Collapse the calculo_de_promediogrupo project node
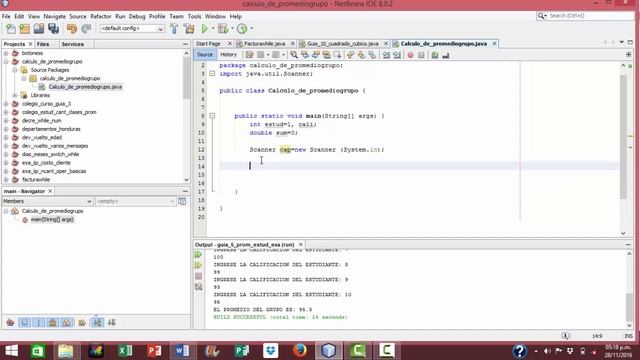Screen dimensions: 640x360 6,62
